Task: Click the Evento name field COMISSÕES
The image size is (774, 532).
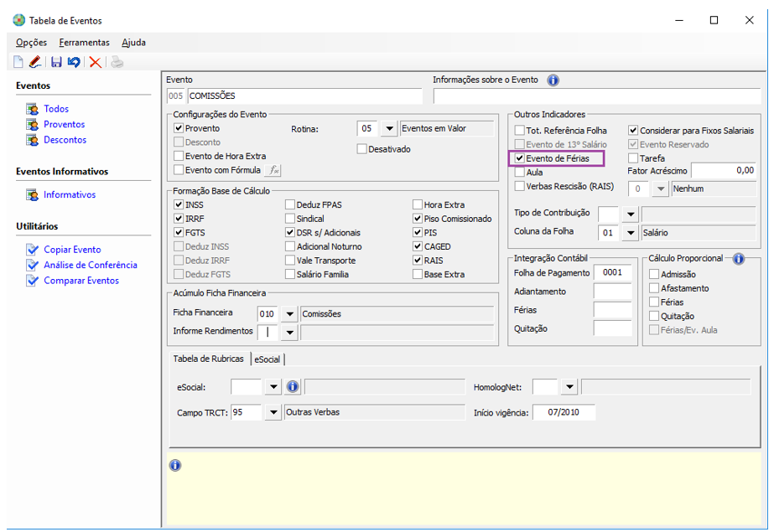Action: click(x=304, y=96)
